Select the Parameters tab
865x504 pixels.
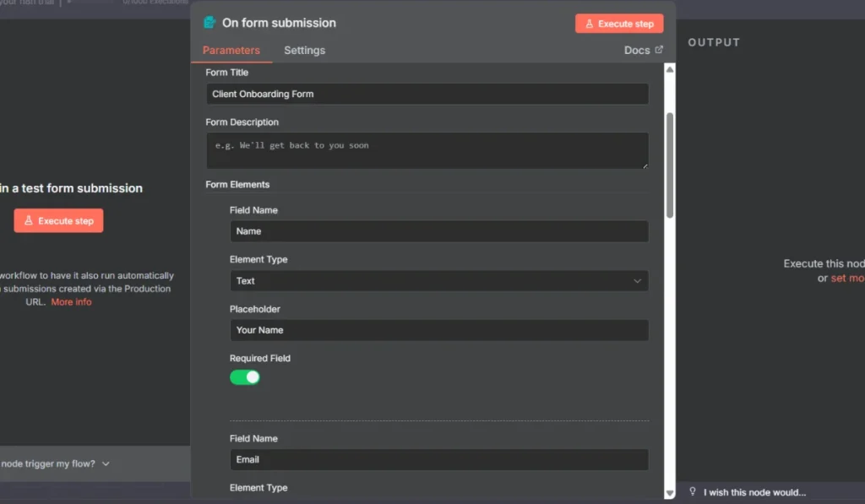tap(231, 51)
